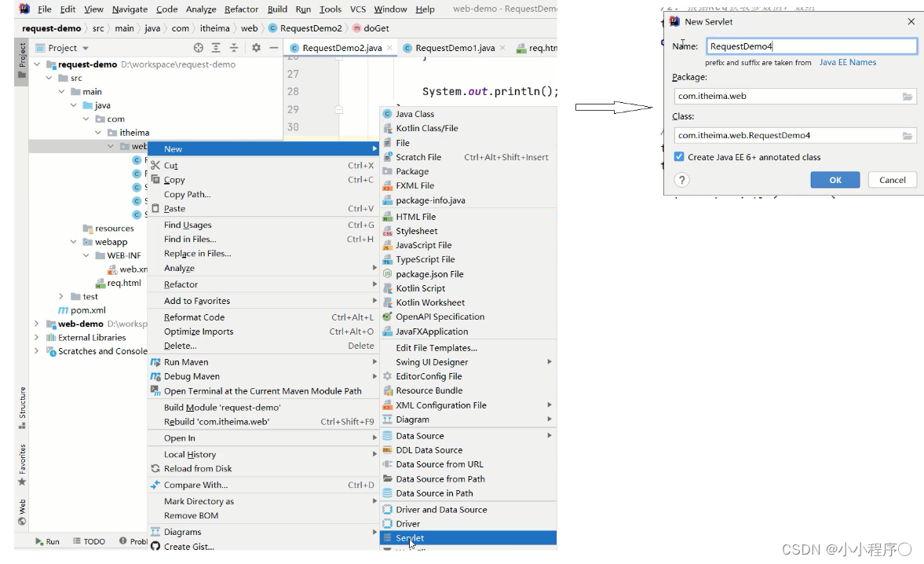924x564 pixels.
Task: Choose Find Usages in context menu
Action: pos(263,225)
